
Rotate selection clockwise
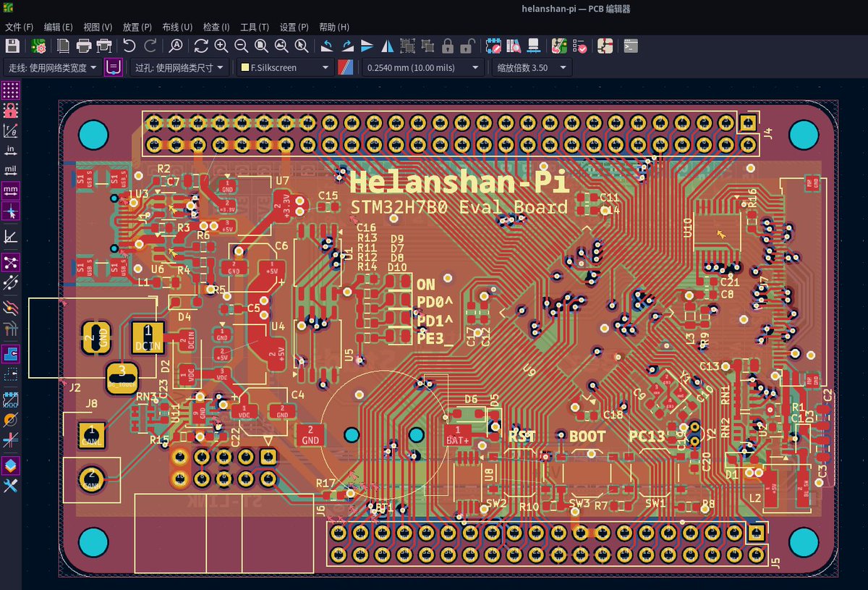tap(347, 46)
